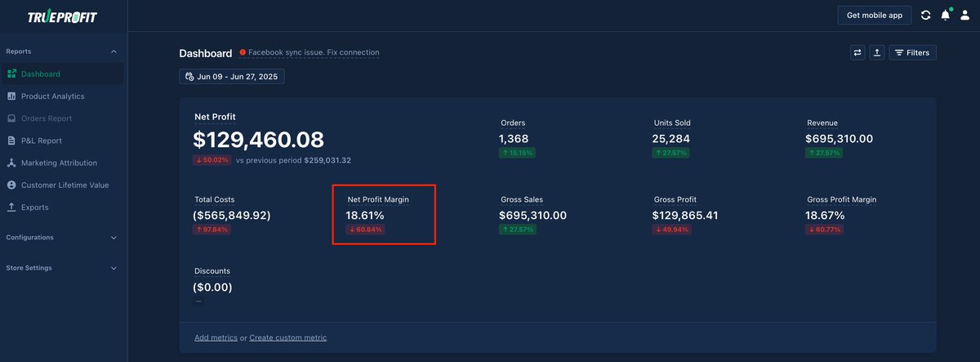This screenshot has height=362, width=980.
Task: Click the export upload icon button
Action: point(876,52)
